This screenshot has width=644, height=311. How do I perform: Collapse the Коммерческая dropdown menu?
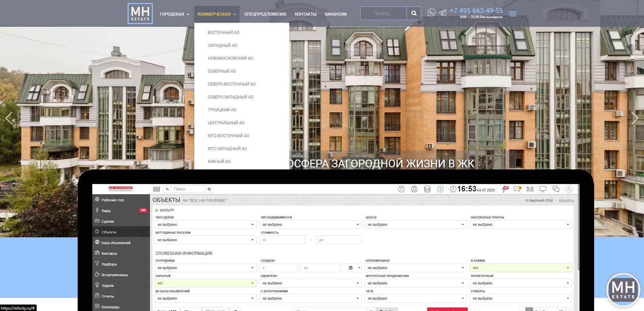point(216,14)
